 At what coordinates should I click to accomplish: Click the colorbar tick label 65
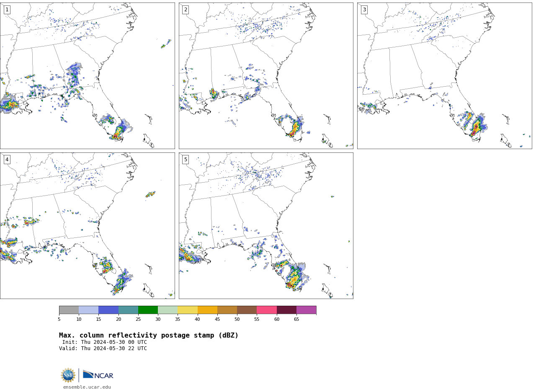(x=296, y=320)
